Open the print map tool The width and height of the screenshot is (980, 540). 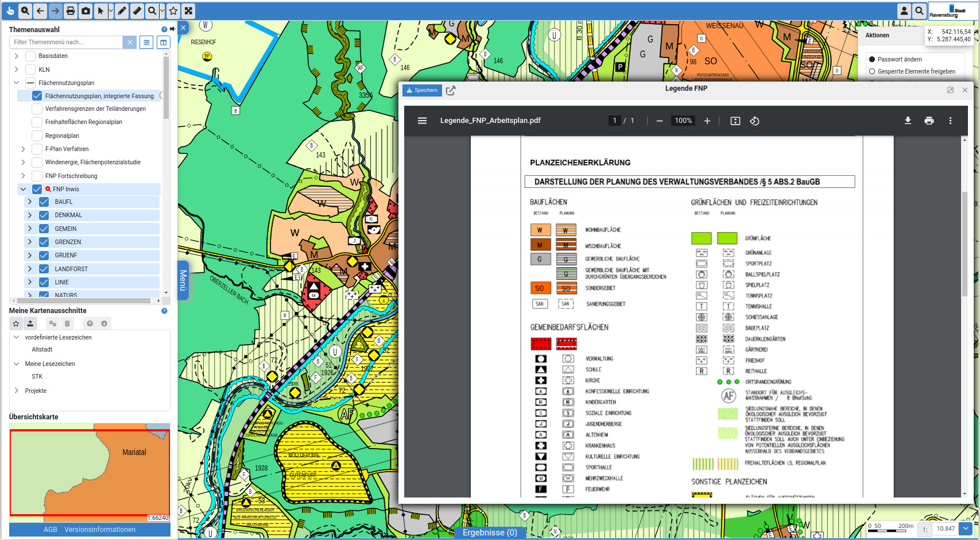click(71, 10)
